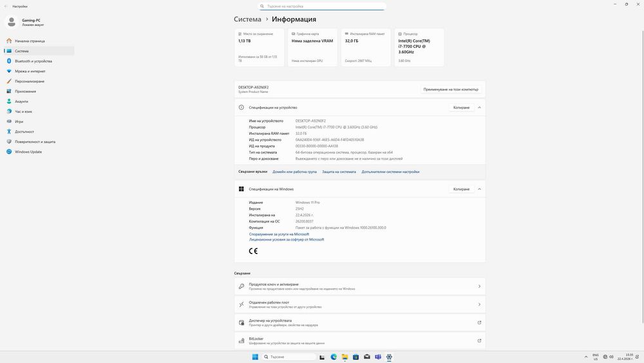Open Домейн или работна група link
The image size is (644, 363).
point(294,172)
